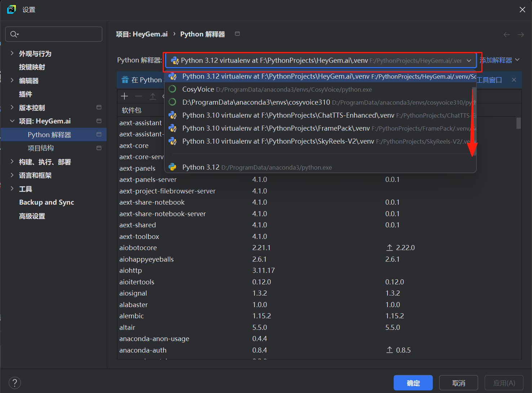Click project-level icon beside 项目: HeyGem.ai in sidebar
Image resolution: width=532 pixels, height=393 pixels.
pyautogui.click(x=99, y=121)
